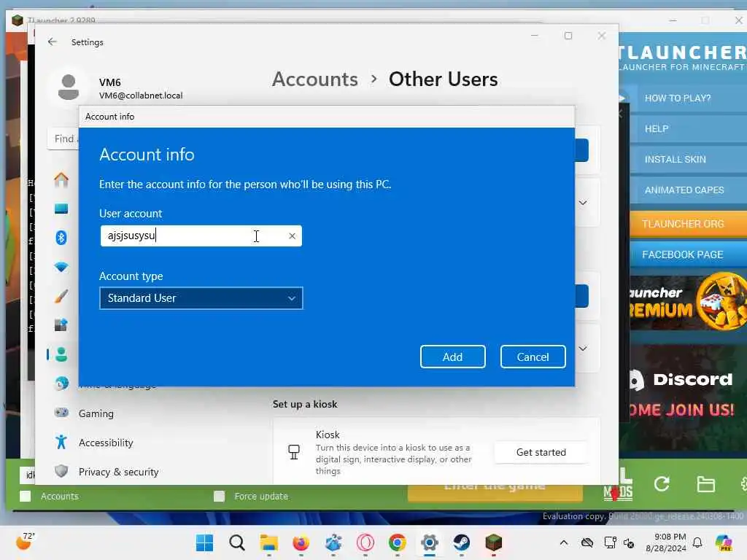Open TLauncher Mods icon
Image resolution: width=747 pixels, height=560 pixels.
[x=618, y=485]
